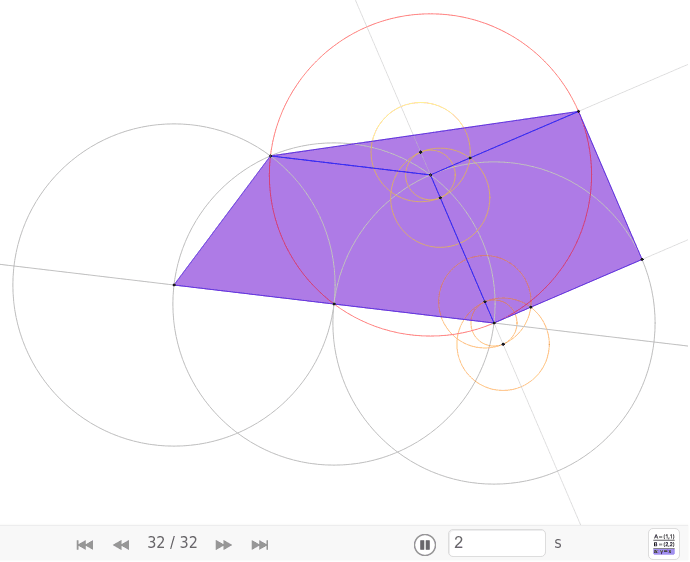Advance one construction step forward

pyautogui.click(x=224, y=545)
